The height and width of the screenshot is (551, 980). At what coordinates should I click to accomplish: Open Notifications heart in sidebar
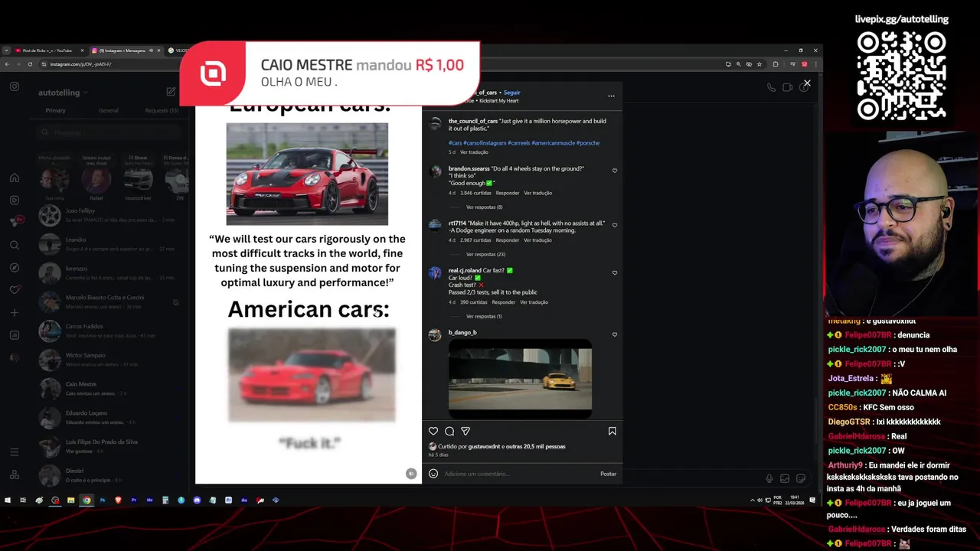point(15,290)
